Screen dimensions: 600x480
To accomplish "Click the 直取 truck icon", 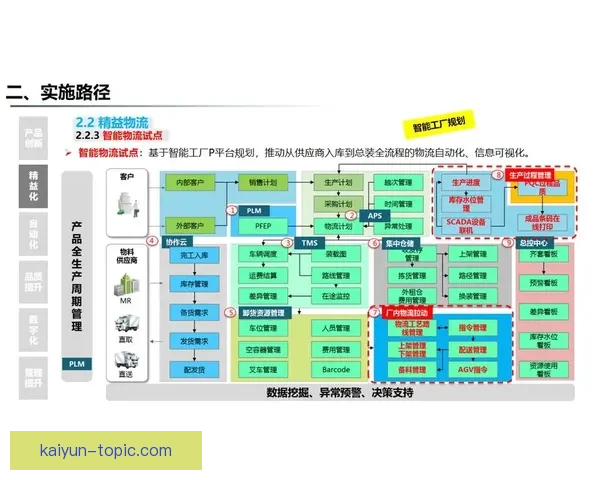I will coord(127,324).
